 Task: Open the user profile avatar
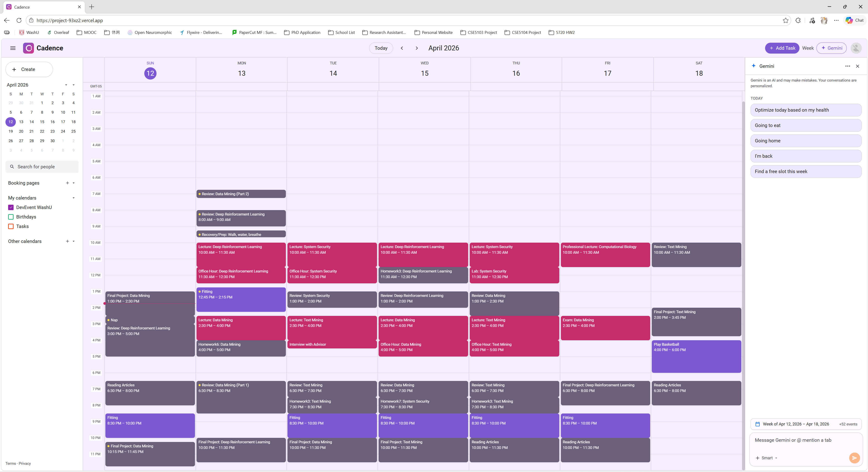856,48
